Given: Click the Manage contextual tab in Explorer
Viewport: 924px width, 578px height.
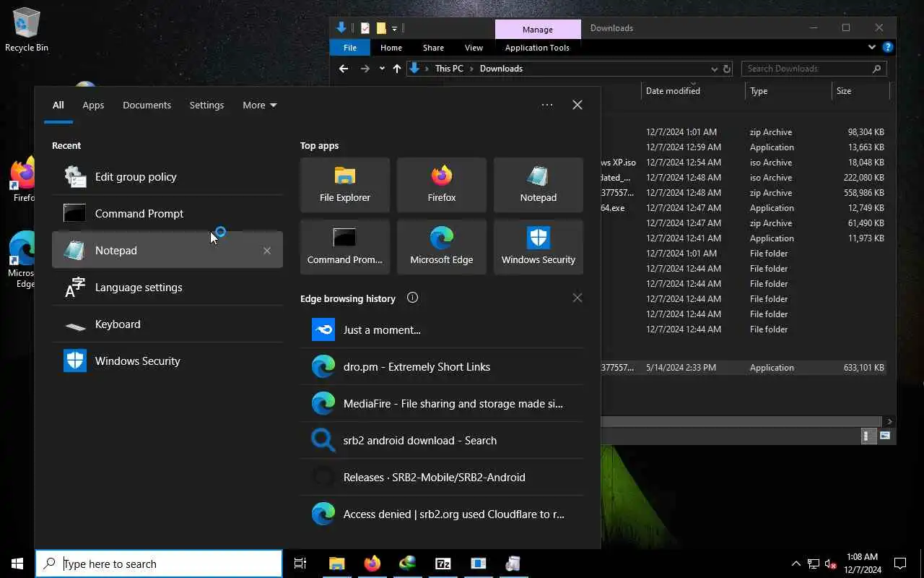Looking at the screenshot, I should [x=538, y=30].
